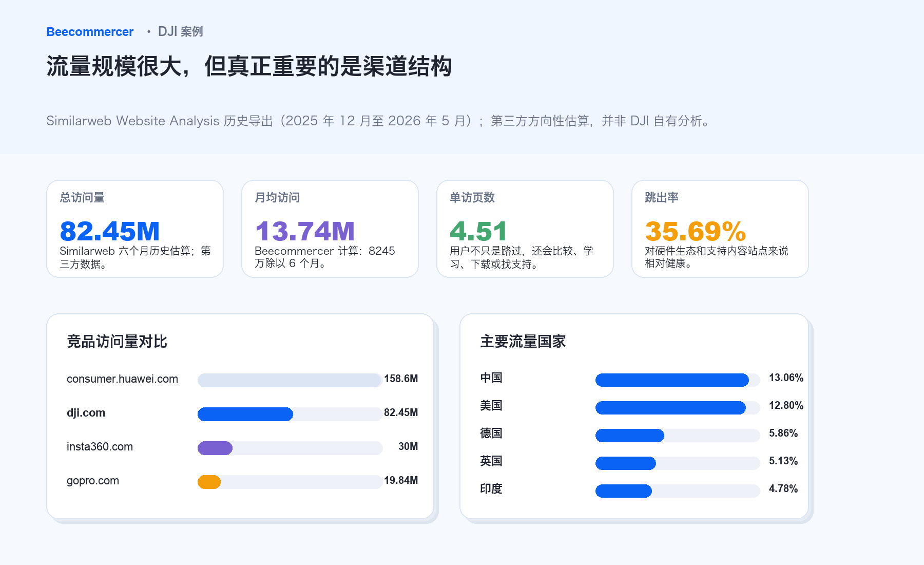Screen dimensions: 924x565
Task: Select the 单访页数 card label
Action: pyautogui.click(x=472, y=198)
